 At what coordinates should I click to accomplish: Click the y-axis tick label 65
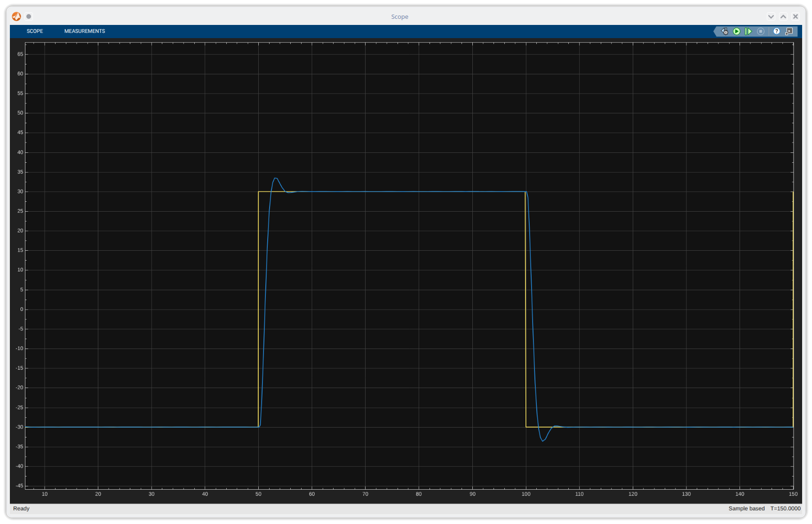click(20, 54)
